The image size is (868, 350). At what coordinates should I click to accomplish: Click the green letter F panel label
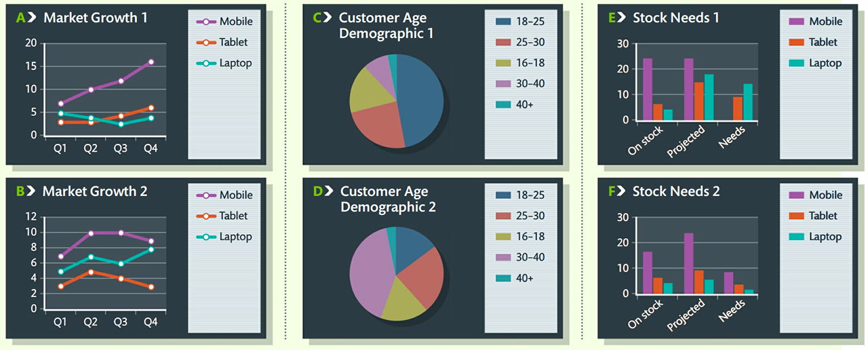(x=612, y=191)
